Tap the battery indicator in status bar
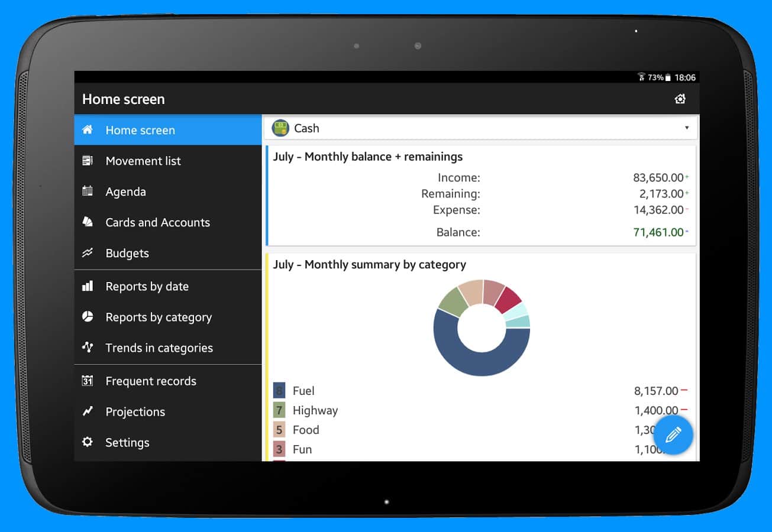 [668, 77]
